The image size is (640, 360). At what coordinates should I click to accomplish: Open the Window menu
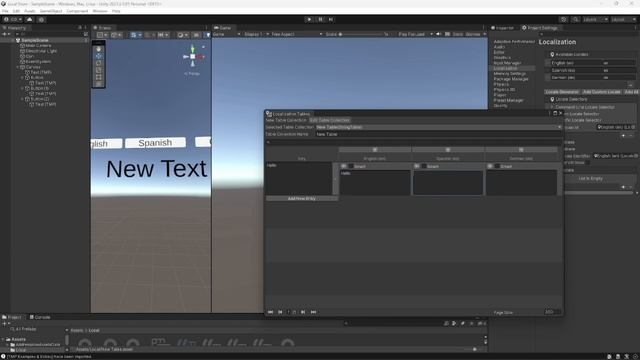(100, 11)
